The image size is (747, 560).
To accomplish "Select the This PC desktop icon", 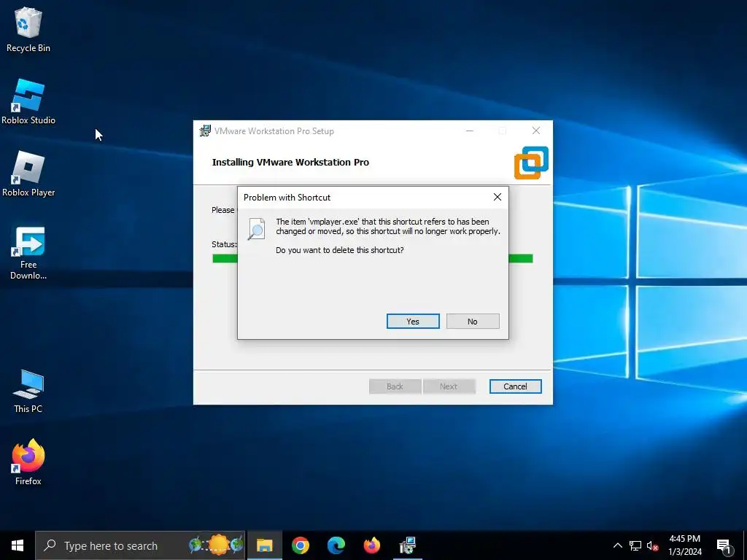I will (x=28, y=391).
